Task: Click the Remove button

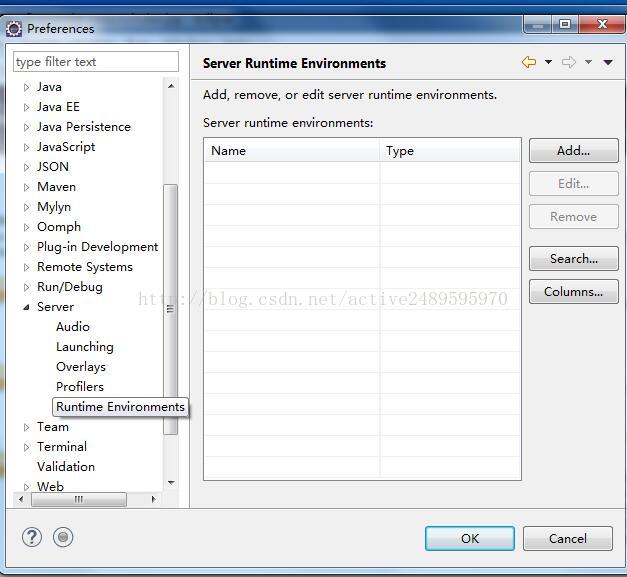Action: coord(573,217)
